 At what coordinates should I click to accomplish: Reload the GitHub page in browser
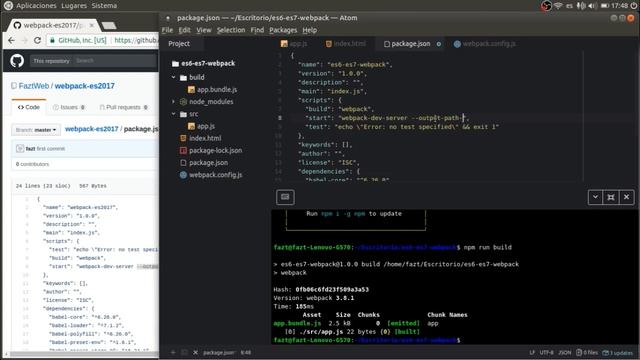point(38,40)
